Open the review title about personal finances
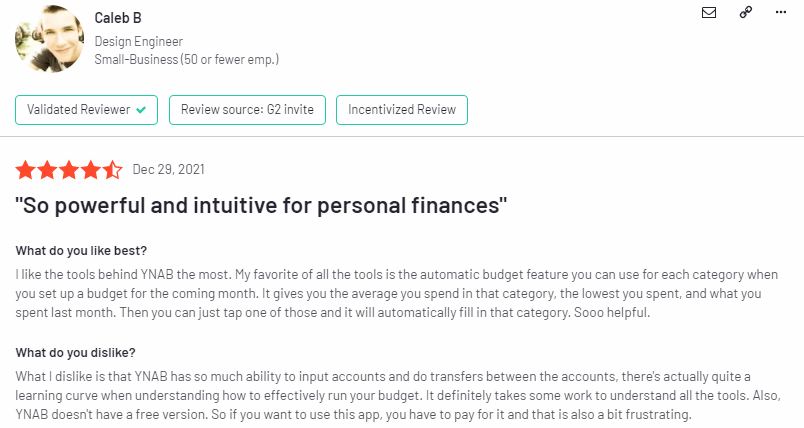804x428 pixels. 262,207
